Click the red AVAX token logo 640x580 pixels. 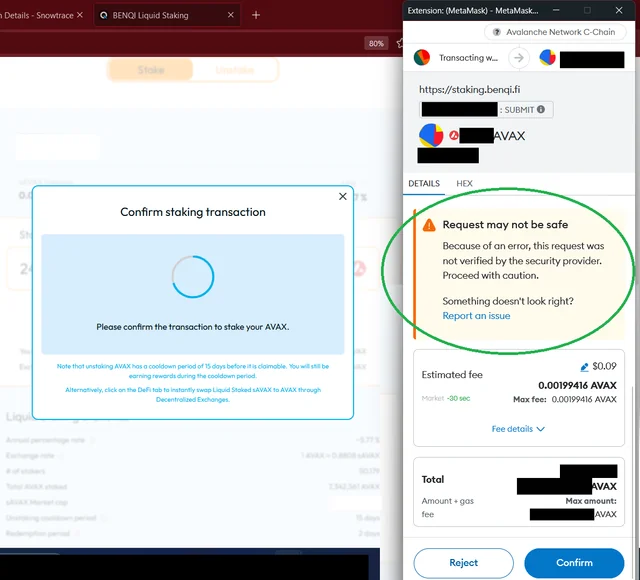click(x=453, y=135)
